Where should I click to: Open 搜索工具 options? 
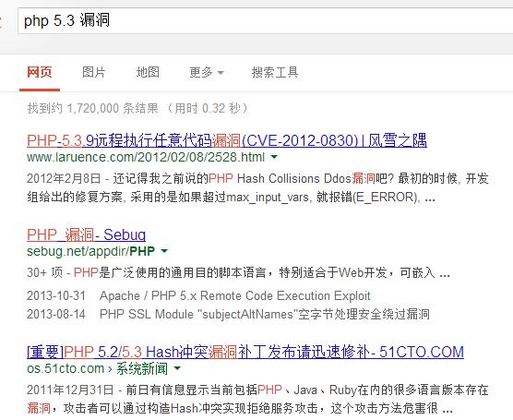275,72
